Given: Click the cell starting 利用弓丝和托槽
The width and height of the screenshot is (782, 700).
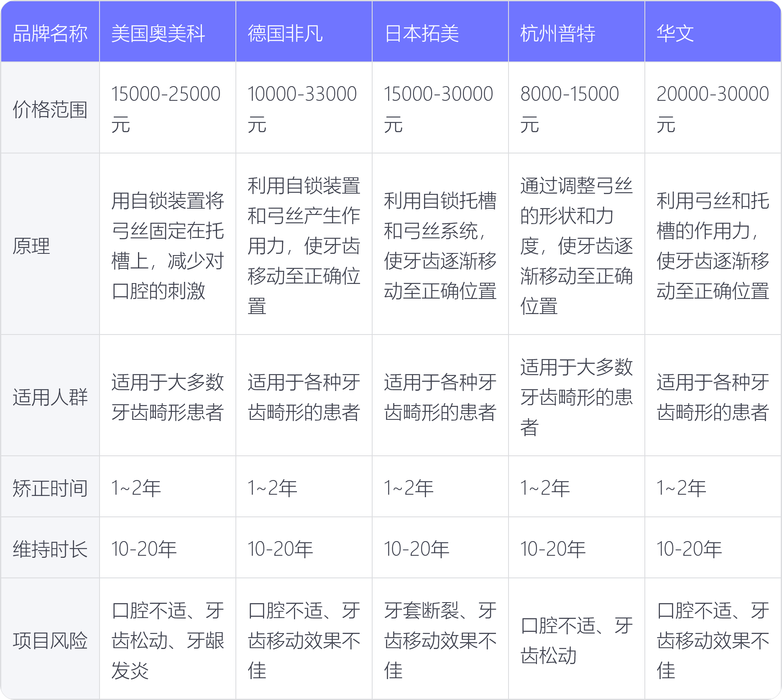Looking at the screenshot, I should (713, 244).
